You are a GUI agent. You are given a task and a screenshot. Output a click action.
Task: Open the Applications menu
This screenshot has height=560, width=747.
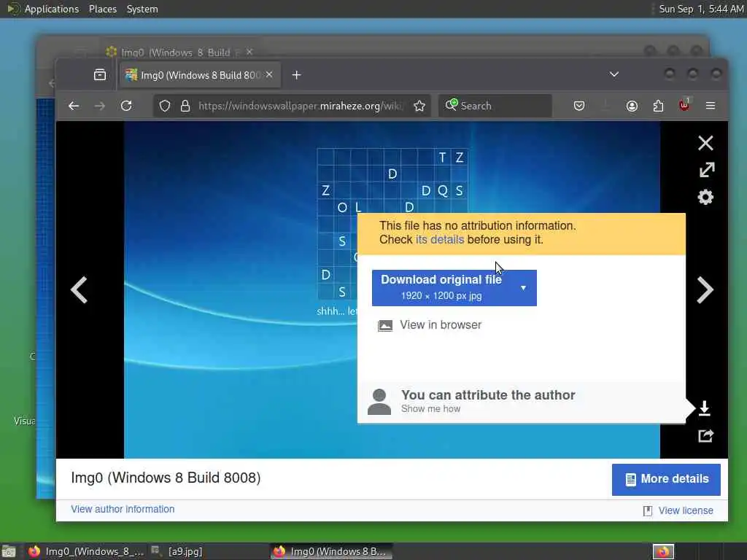coord(52,9)
